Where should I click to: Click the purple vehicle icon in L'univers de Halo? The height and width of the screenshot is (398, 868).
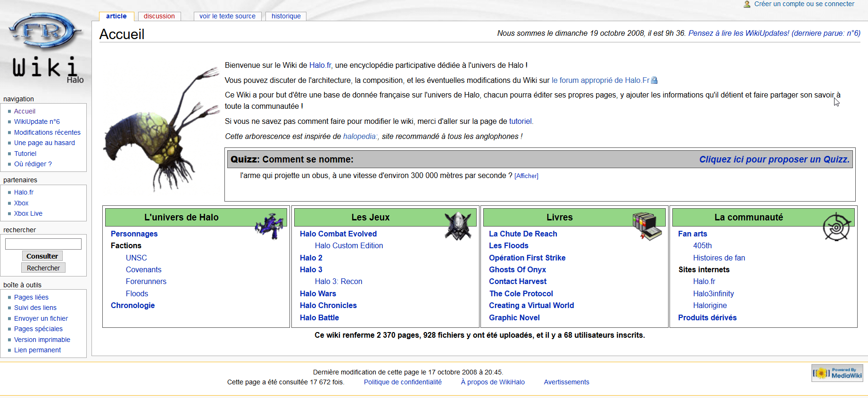click(x=270, y=226)
